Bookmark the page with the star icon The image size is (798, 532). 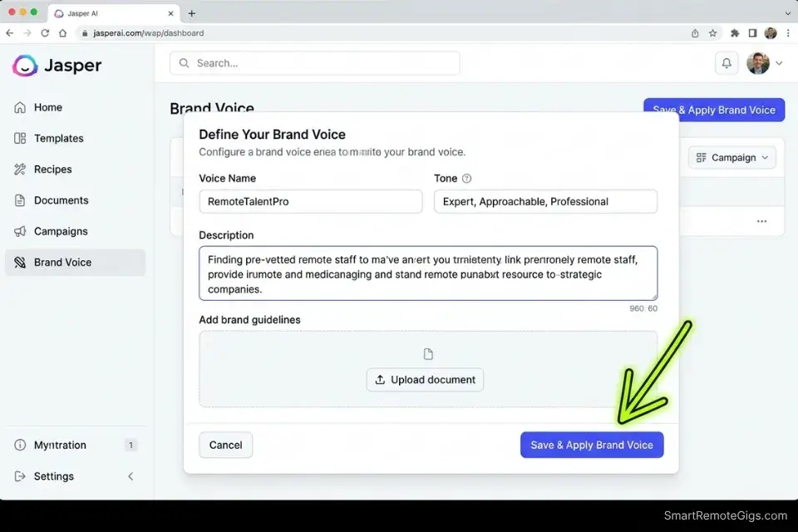tap(713, 33)
